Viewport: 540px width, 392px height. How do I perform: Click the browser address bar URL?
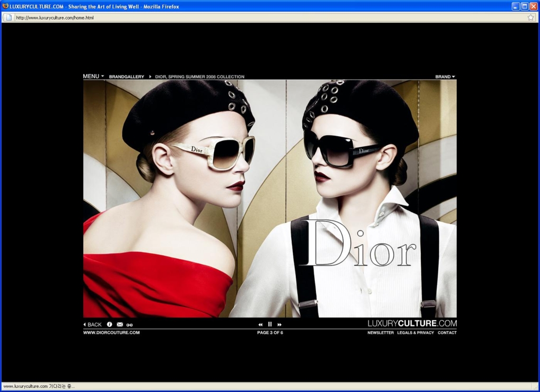55,17
